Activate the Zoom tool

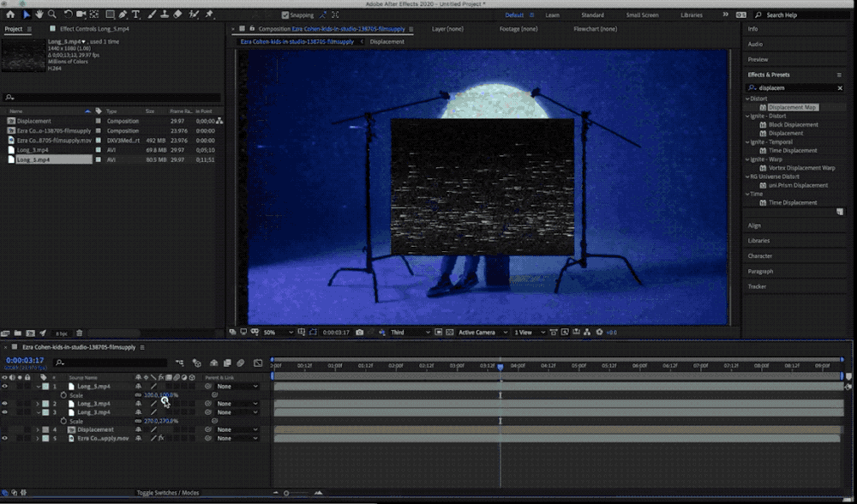[52, 15]
